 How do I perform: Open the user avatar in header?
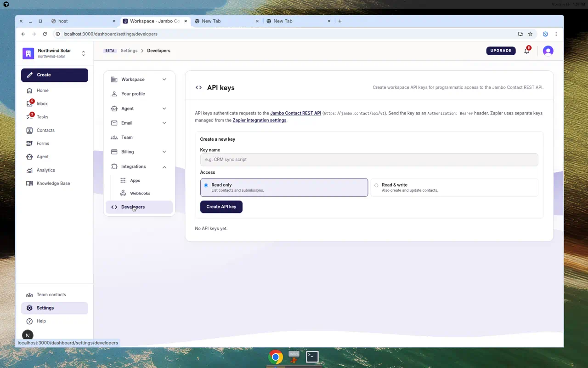(548, 51)
